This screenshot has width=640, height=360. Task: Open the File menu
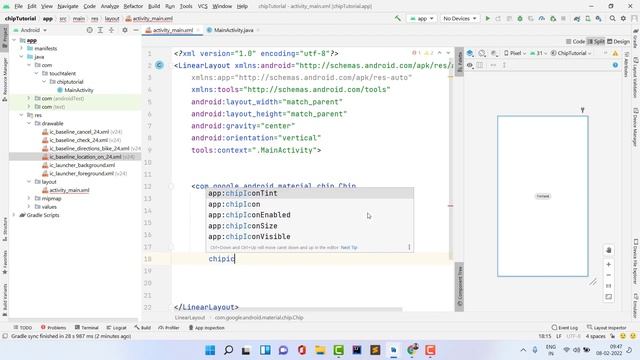pos(18,6)
